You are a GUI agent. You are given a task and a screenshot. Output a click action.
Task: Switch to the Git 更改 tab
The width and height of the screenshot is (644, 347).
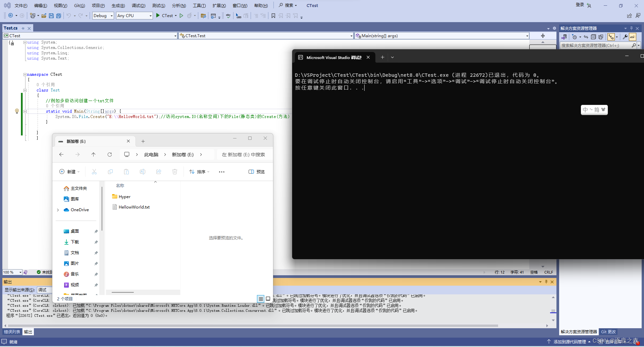pyautogui.click(x=608, y=332)
